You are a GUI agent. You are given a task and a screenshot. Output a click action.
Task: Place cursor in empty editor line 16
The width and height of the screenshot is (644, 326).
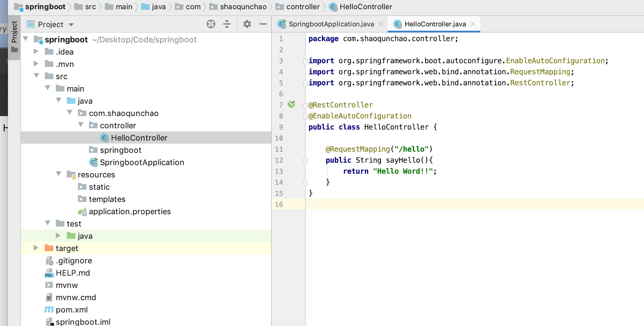474,204
